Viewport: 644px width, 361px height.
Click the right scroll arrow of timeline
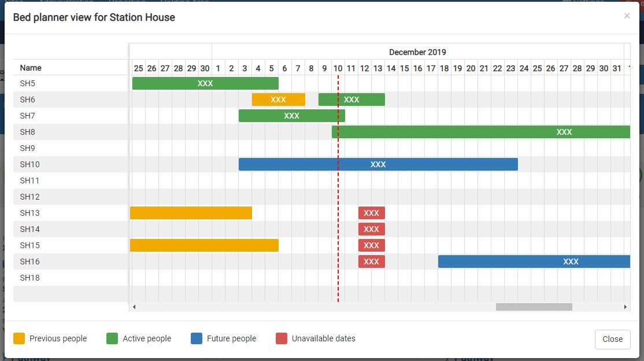(x=626, y=307)
